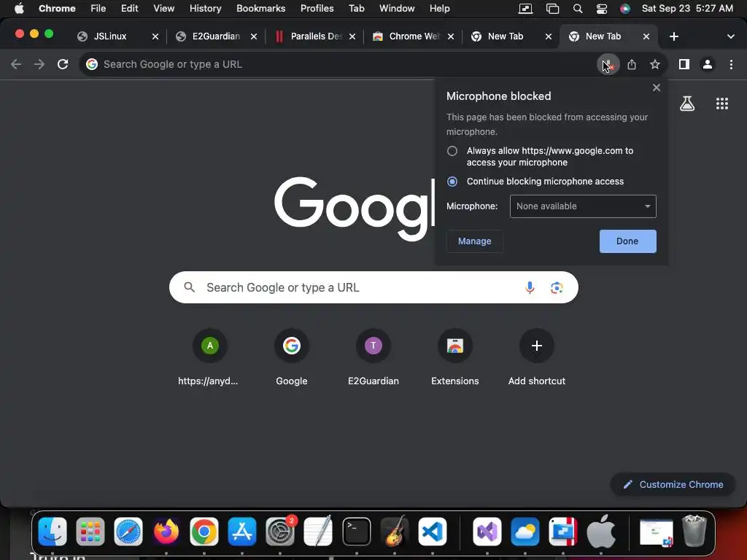Open the Apple menu
Viewport: 747px width, 560px height.
pos(19,9)
